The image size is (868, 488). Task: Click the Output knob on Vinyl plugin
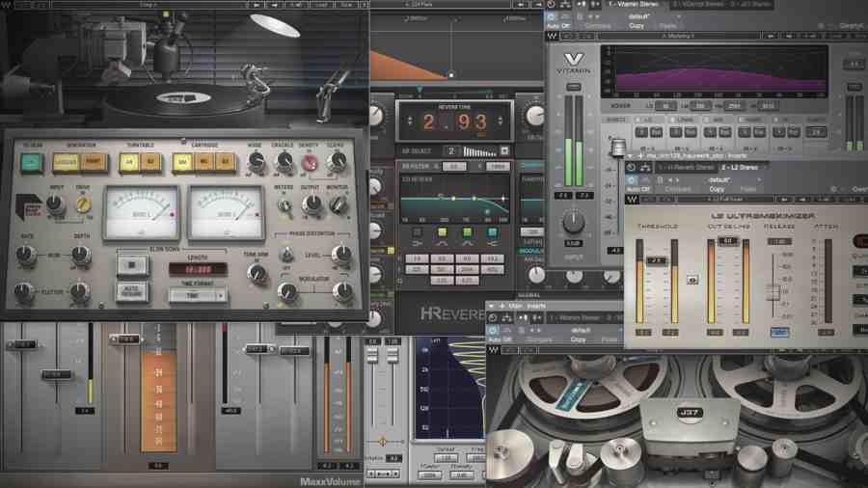[312, 204]
